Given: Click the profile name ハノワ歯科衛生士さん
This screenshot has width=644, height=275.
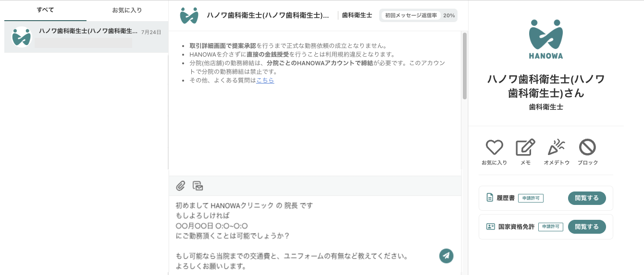Looking at the screenshot, I should (x=546, y=86).
